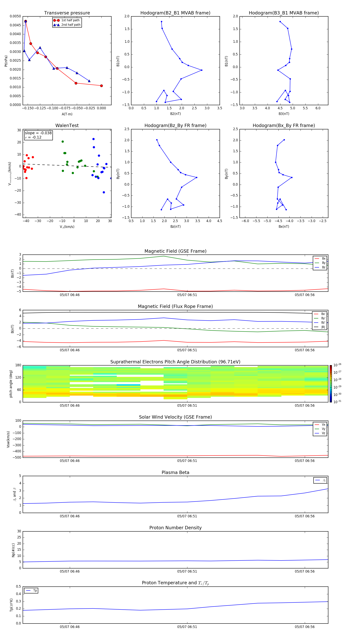
Task: Select Bz' in the Flux Rope legend
Action: (320, 323)
